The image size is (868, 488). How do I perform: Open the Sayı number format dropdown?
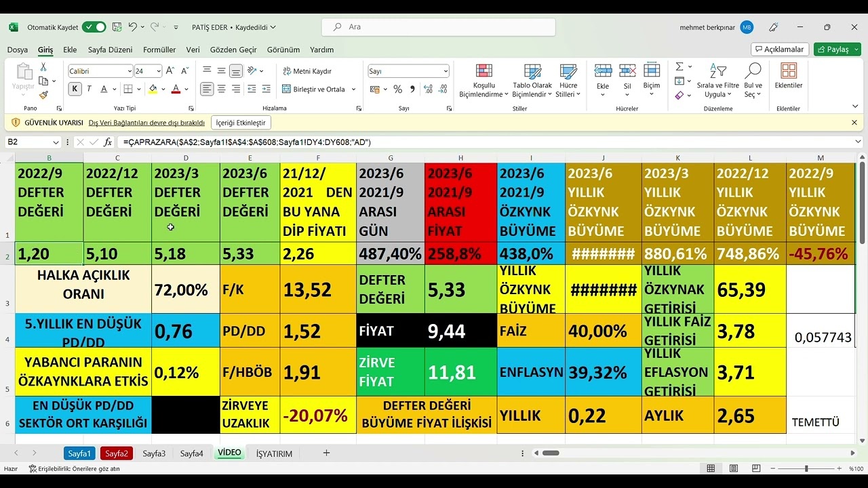(446, 71)
